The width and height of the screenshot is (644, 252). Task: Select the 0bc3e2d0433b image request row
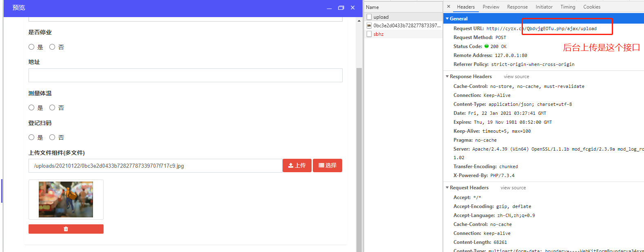pyautogui.click(x=403, y=25)
